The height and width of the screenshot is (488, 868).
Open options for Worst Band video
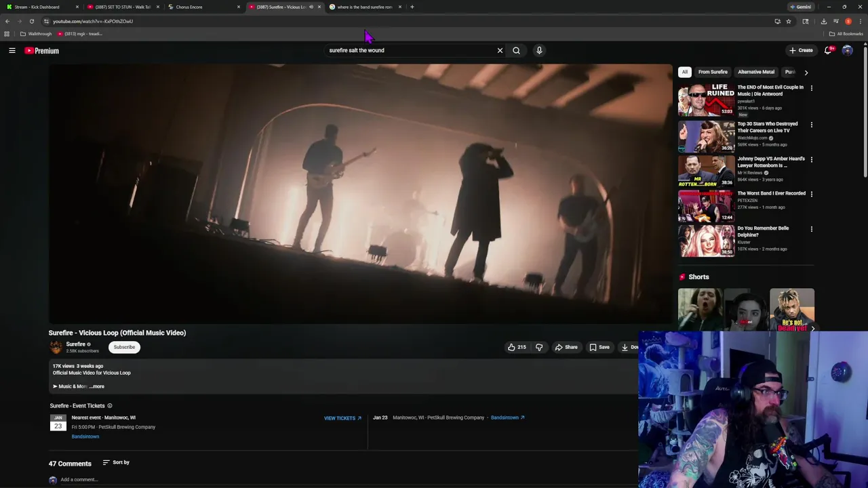click(x=811, y=194)
